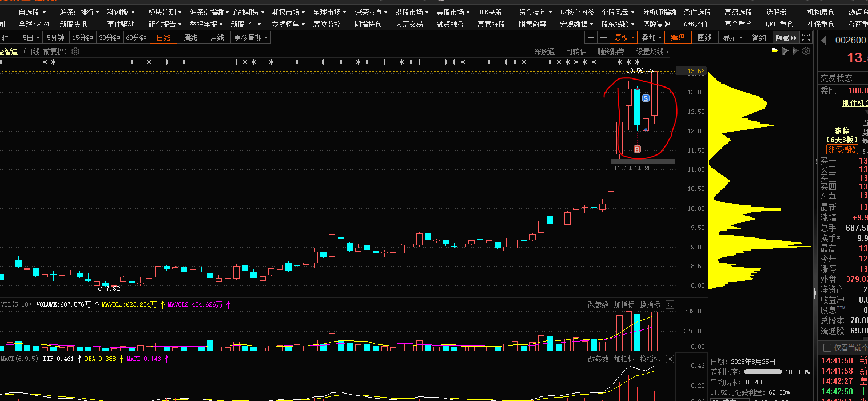Click 涨停揭秘 button
868x401 pixels.
click(x=842, y=149)
